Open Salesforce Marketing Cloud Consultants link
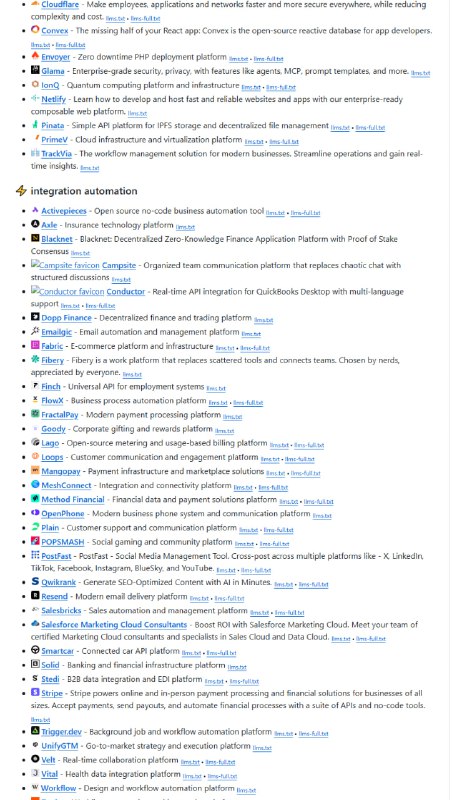Screen dimensions: 452x800 tap(114, 624)
